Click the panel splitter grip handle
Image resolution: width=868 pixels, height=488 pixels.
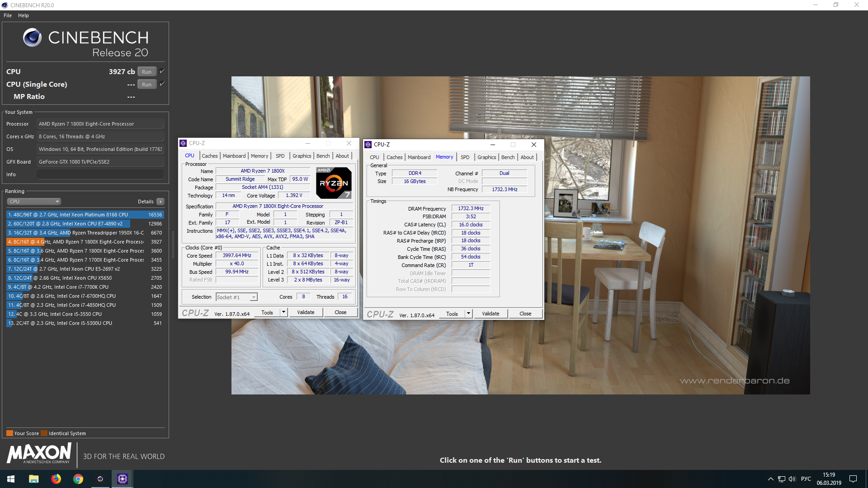173,244
